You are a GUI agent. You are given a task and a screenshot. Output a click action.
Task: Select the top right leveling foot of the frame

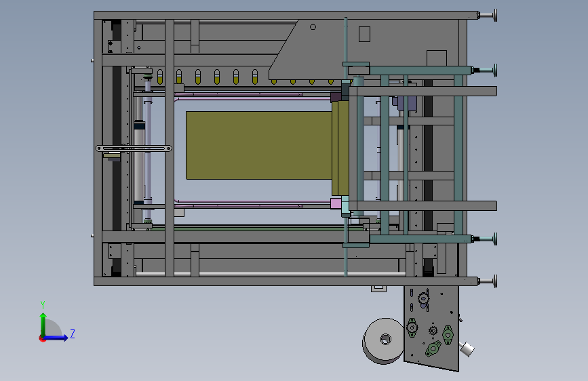pyautogui.click(x=488, y=16)
